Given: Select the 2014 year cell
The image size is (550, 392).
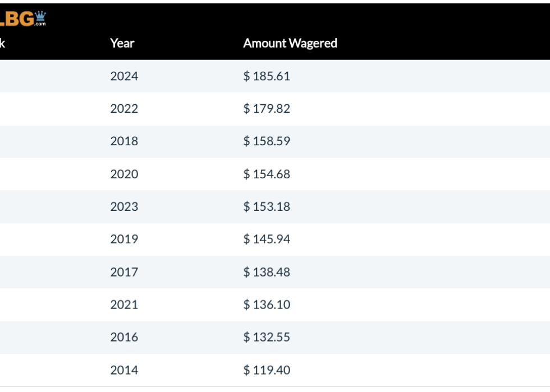Looking at the screenshot, I should coord(124,370).
